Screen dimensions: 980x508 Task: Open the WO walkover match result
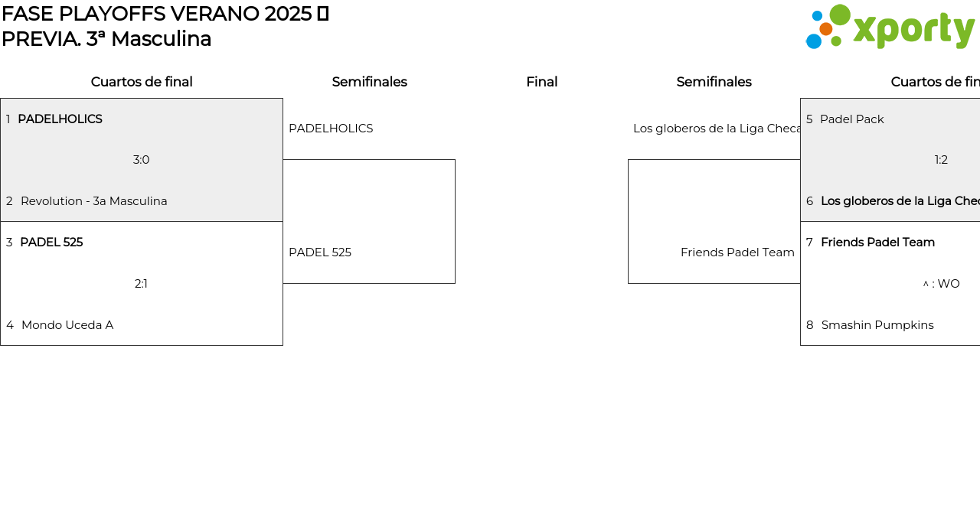click(x=942, y=284)
